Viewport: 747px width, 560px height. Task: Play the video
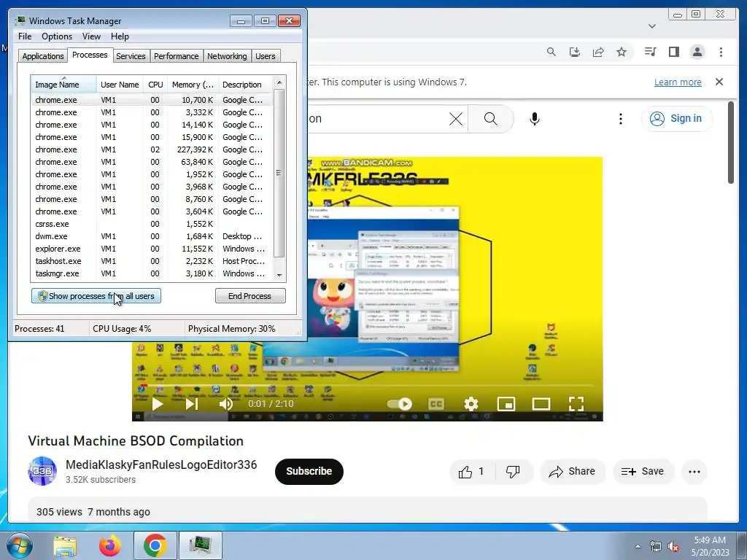click(158, 404)
